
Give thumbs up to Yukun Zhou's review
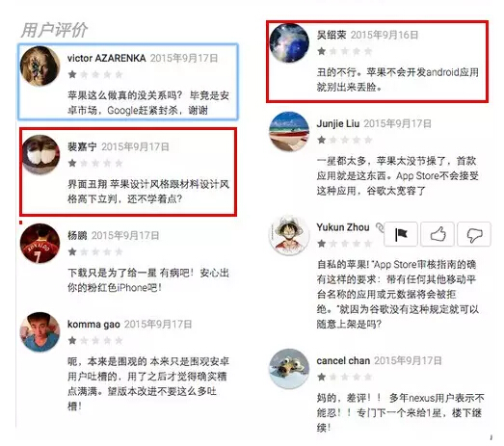[438, 234]
